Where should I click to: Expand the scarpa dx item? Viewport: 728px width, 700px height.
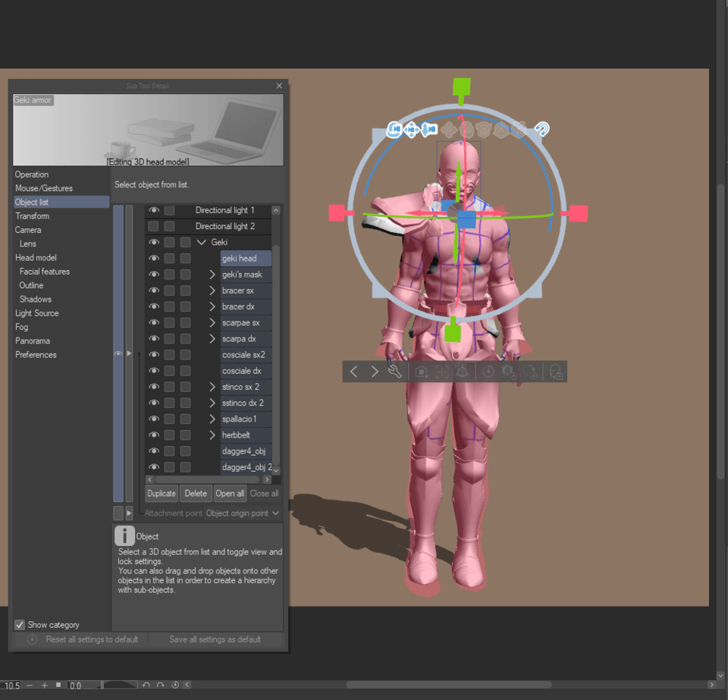tap(212, 338)
